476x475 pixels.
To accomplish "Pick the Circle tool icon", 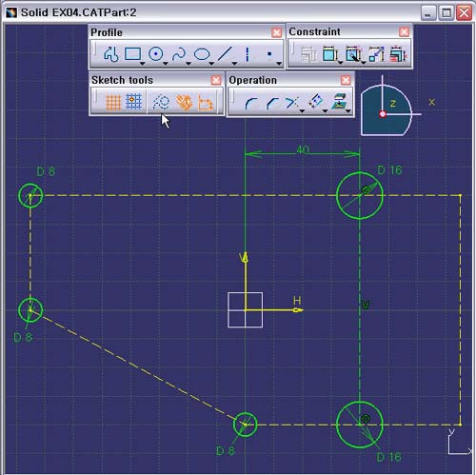I will [156, 54].
